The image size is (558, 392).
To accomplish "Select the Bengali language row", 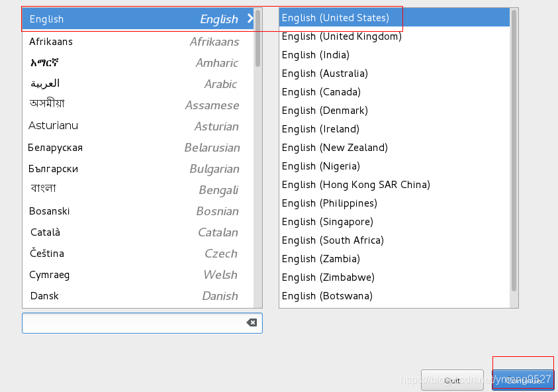I will 138,190.
